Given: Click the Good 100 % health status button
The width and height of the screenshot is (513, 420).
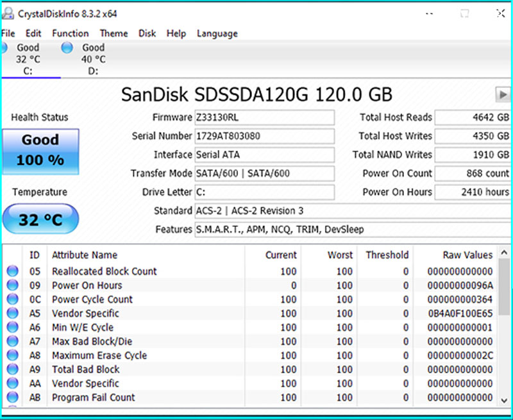Looking at the screenshot, I should tap(40, 150).
